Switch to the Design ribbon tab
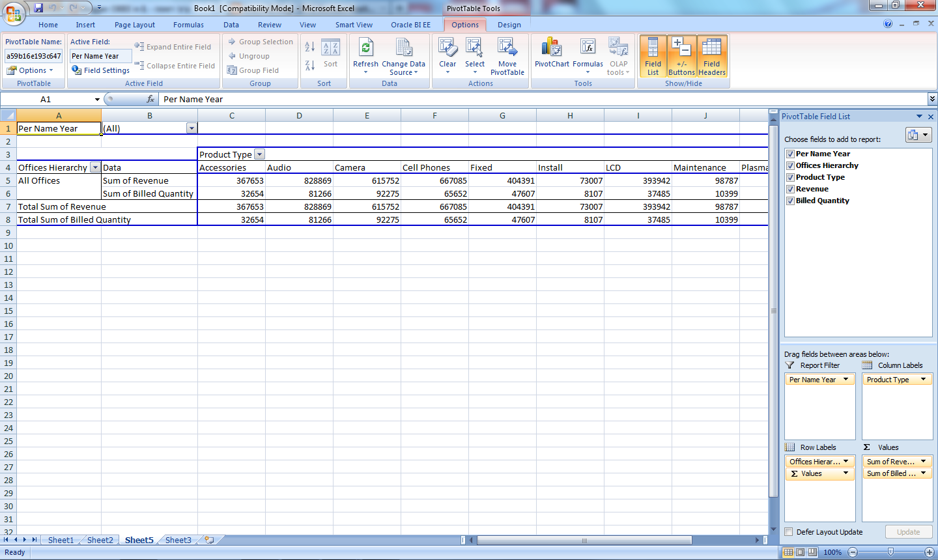Viewport: 938px width, 560px height. click(509, 25)
